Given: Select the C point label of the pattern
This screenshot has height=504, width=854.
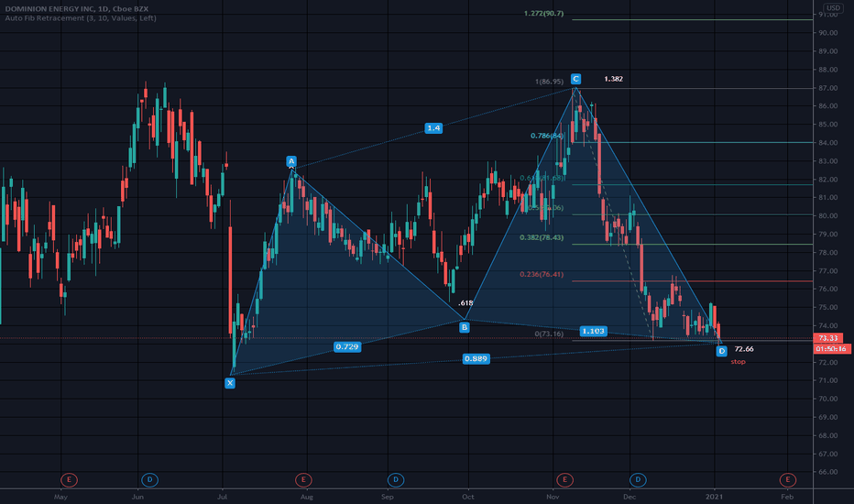Looking at the screenshot, I should pos(575,79).
